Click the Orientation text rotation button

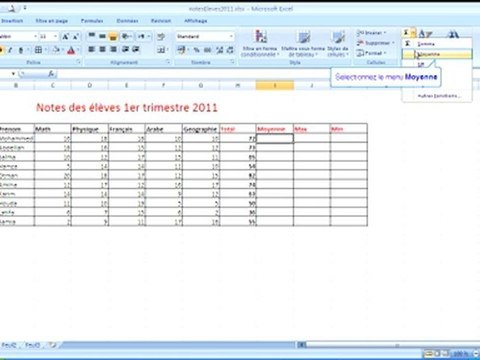point(126,36)
